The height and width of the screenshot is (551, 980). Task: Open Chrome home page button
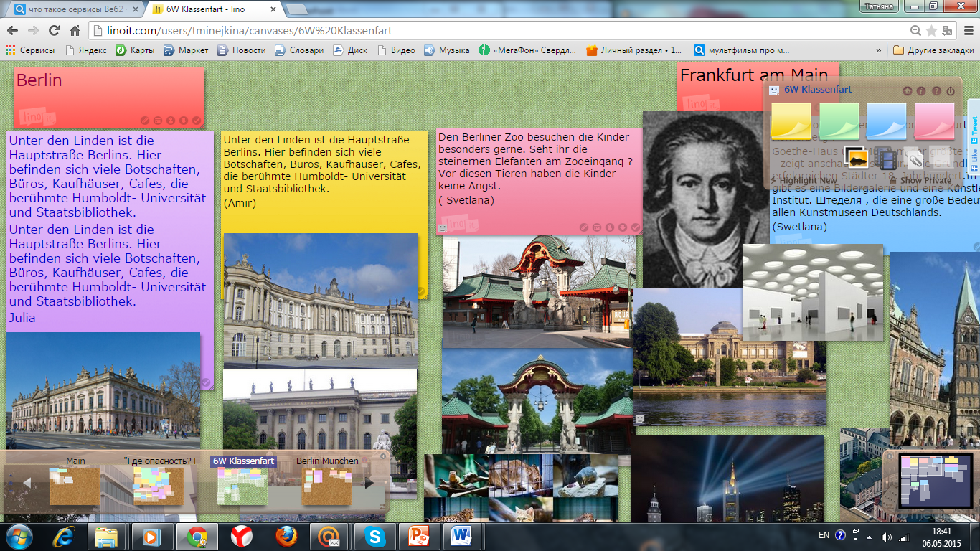pos(75,31)
